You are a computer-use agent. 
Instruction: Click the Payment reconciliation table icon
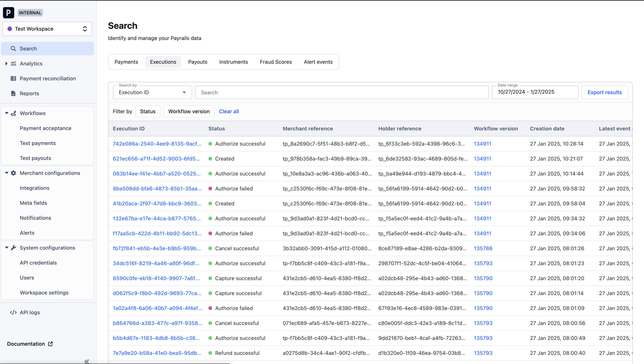[x=13, y=78]
